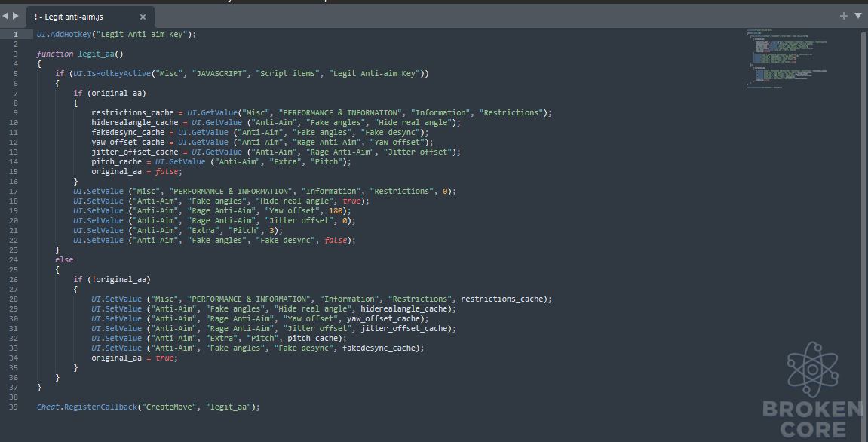Place cursor on UI.AddHotkey in line 1

point(63,35)
